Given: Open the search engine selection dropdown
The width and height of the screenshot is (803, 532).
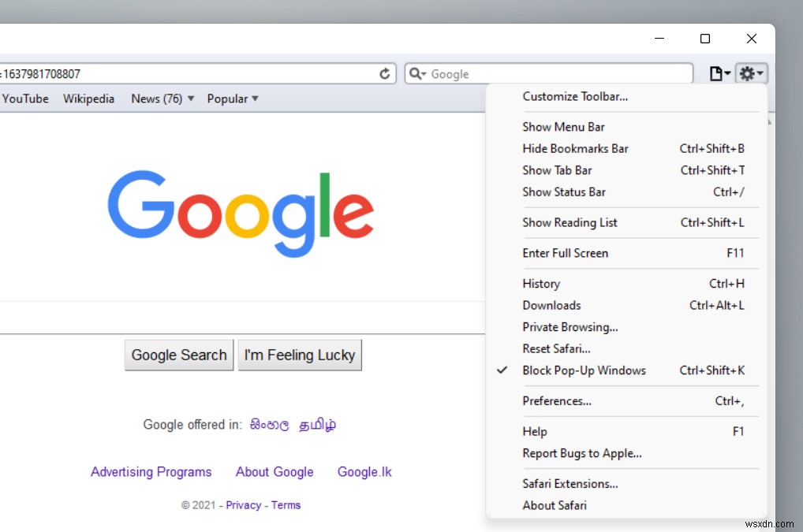Looking at the screenshot, I should point(426,73).
